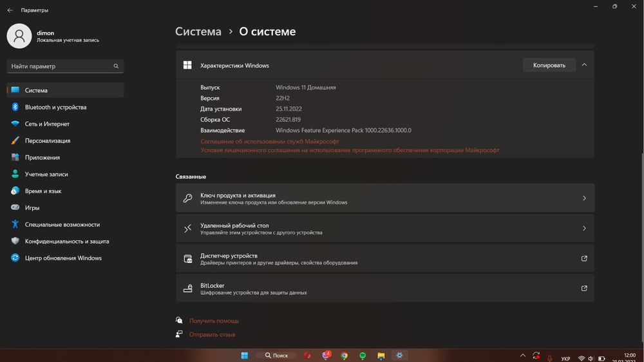Click the magnifier in Найти параметр field

pos(116,66)
